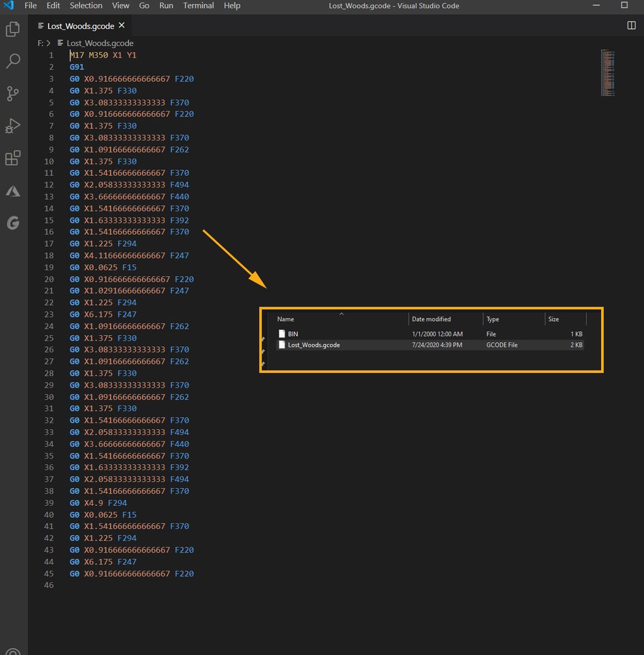Screen dimensions: 644x655
Task: Minimize the VS Code window
Action: tap(596, 5)
